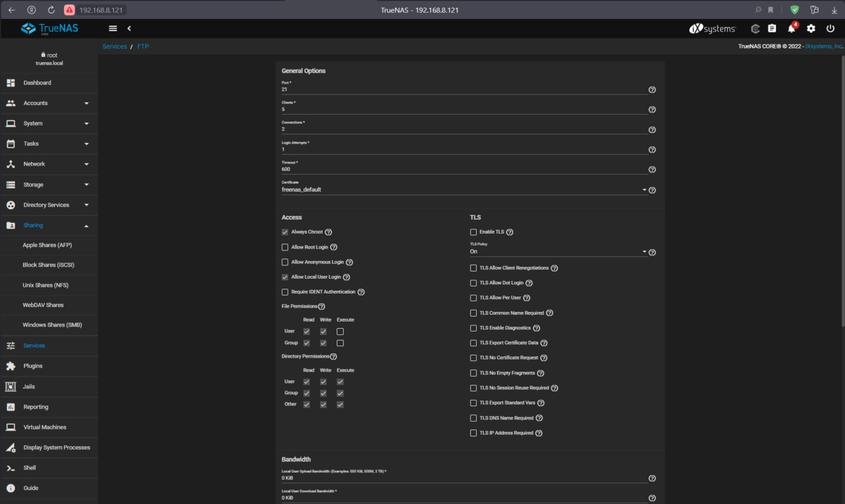Show help for TLS Allow Dot Login
Image resolution: width=845 pixels, height=504 pixels.
click(529, 283)
